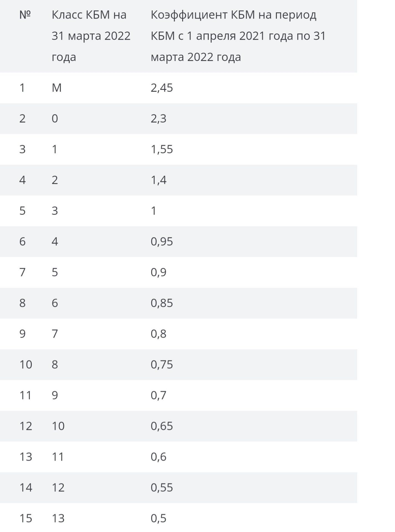Viewport: 395px width, 532px height.
Task: Select the 0,9 coefficient cell
Action: 158,272
